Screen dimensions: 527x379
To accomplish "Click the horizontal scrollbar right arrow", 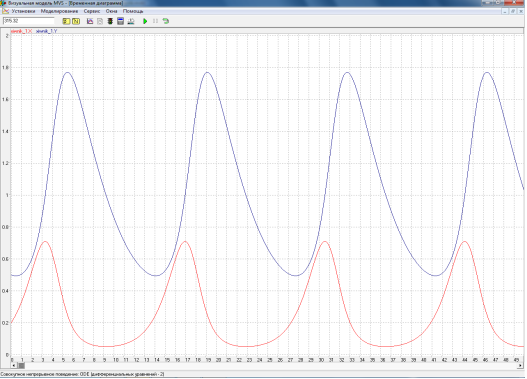I will (520, 365).
